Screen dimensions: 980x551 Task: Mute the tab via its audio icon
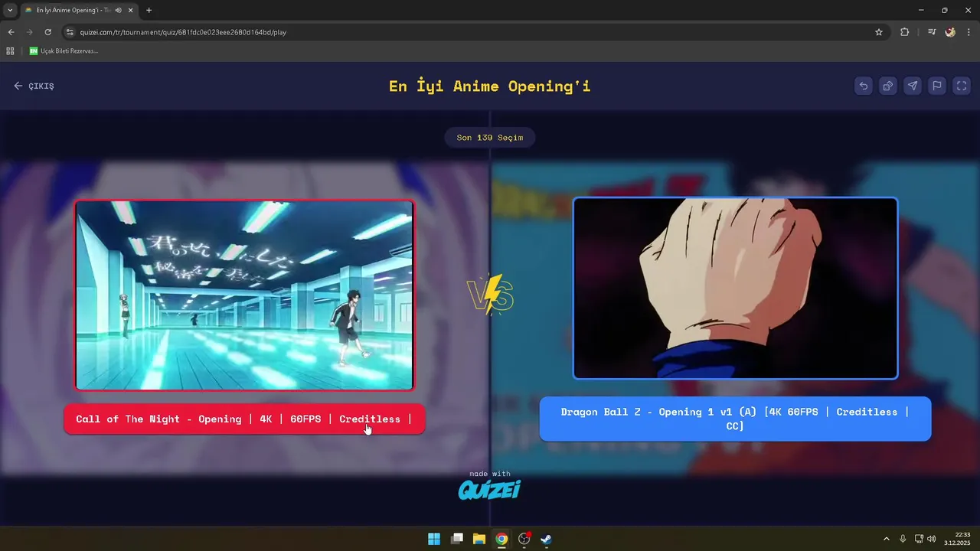point(119,10)
